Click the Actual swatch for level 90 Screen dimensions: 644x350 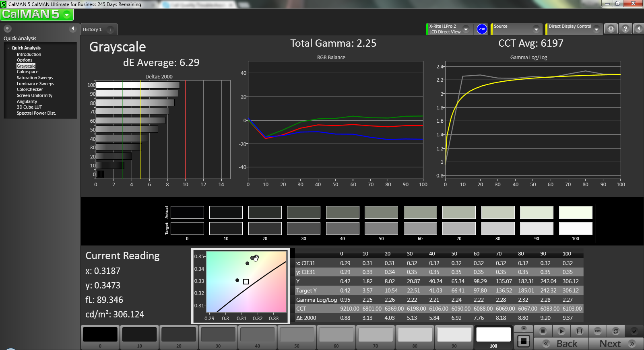tap(537, 212)
